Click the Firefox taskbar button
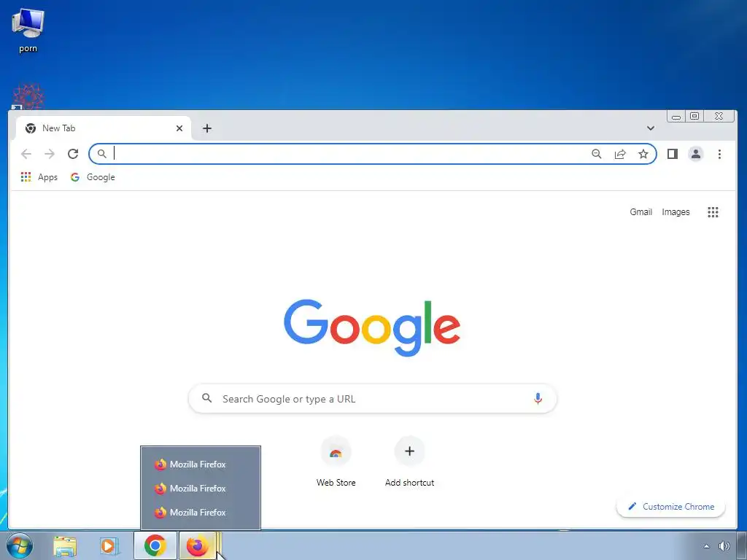 click(197, 545)
